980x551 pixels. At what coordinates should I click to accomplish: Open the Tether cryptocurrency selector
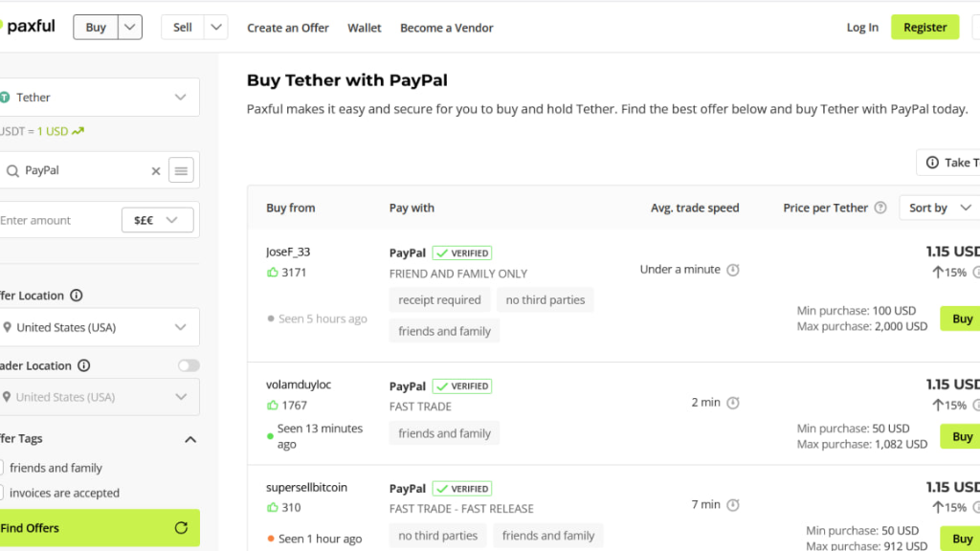pyautogui.click(x=100, y=97)
